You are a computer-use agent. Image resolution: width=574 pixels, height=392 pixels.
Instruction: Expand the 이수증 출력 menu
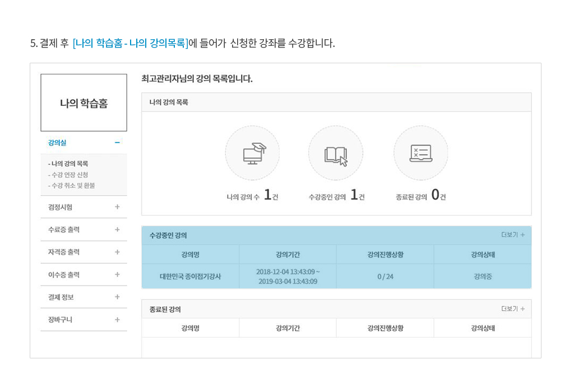117,274
